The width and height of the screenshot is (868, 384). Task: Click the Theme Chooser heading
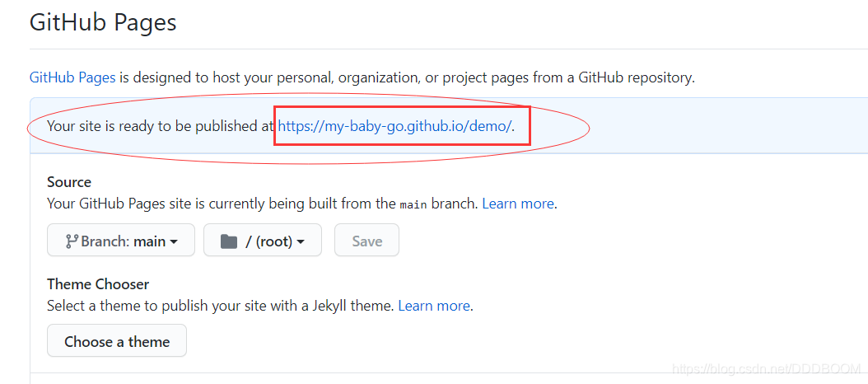click(x=98, y=284)
